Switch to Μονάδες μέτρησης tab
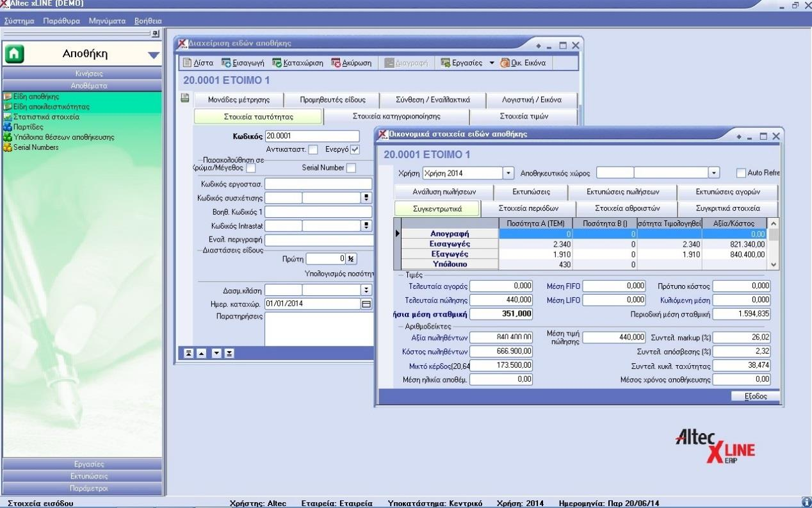812x508 pixels. click(x=239, y=100)
